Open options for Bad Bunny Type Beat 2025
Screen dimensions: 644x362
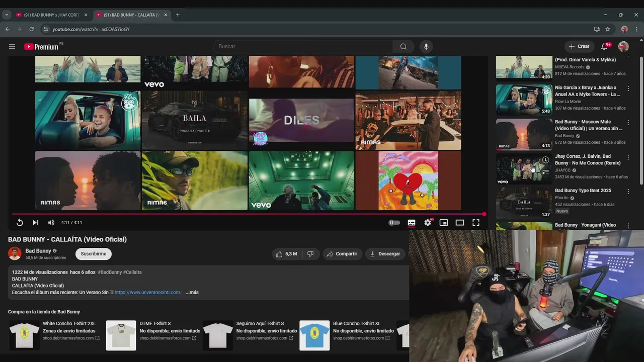[628, 192]
